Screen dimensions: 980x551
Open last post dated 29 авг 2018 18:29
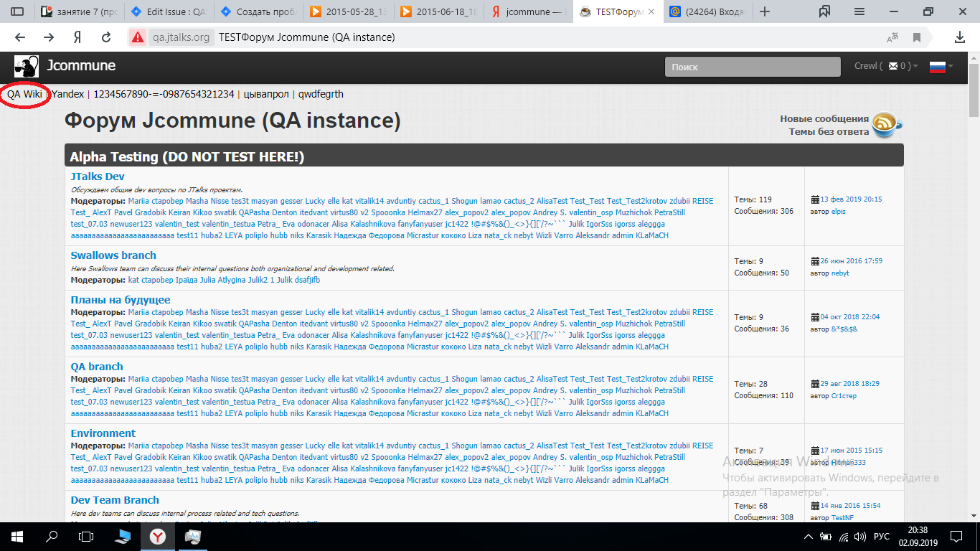tap(849, 384)
